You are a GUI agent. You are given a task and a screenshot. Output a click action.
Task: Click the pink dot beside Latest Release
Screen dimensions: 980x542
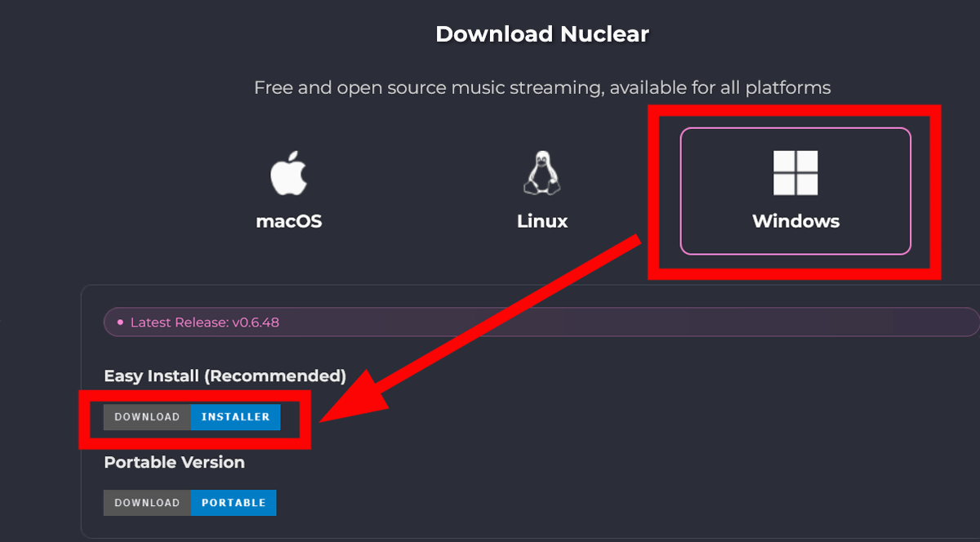[x=120, y=322]
